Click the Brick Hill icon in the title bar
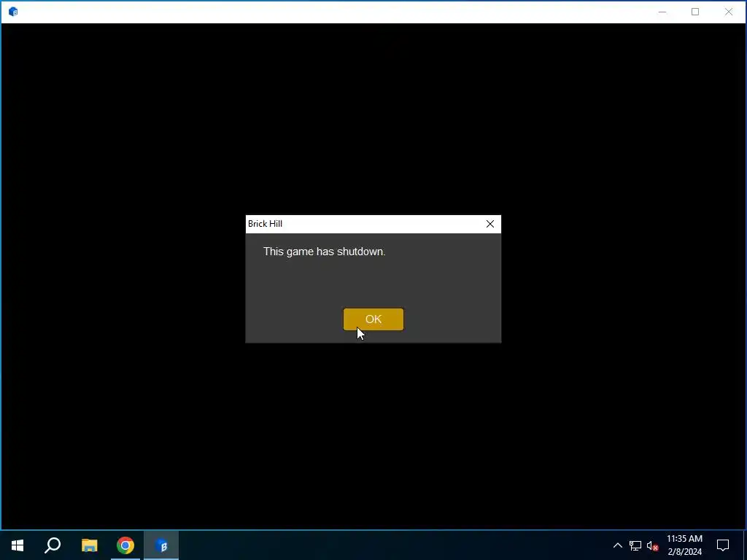 pyautogui.click(x=13, y=12)
